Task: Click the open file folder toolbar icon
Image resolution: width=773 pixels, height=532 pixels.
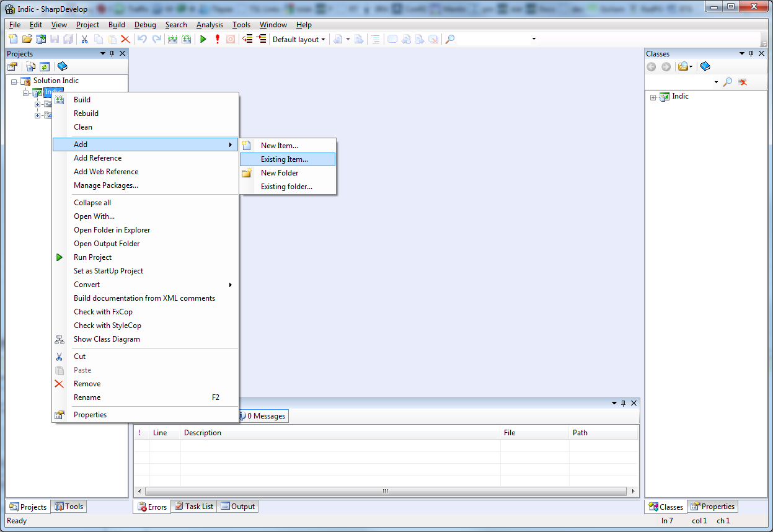Action: coord(27,39)
